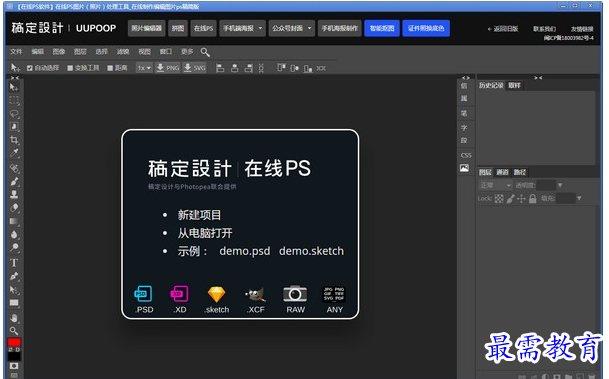Select the Hand tool
Viewport: 609px width, 379px height.
click(x=14, y=318)
